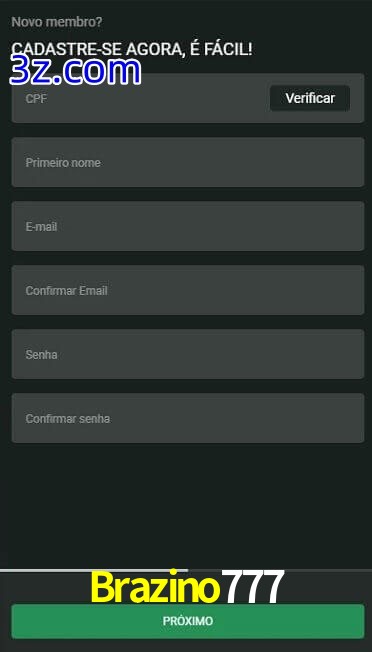Click the 'Novo membro?' label
The image size is (372, 652).
(x=57, y=22)
